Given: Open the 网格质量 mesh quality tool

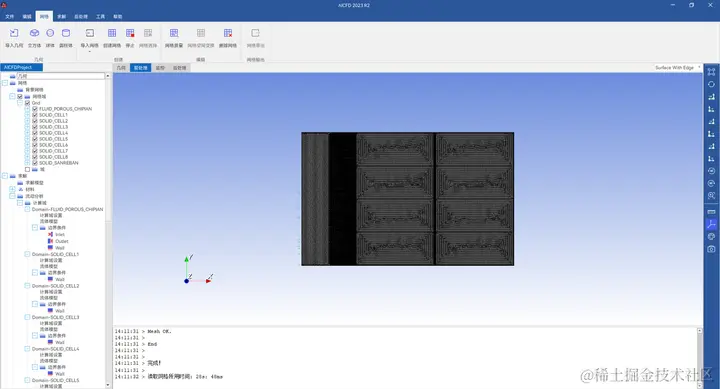Looking at the screenshot, I should [174, 34].
